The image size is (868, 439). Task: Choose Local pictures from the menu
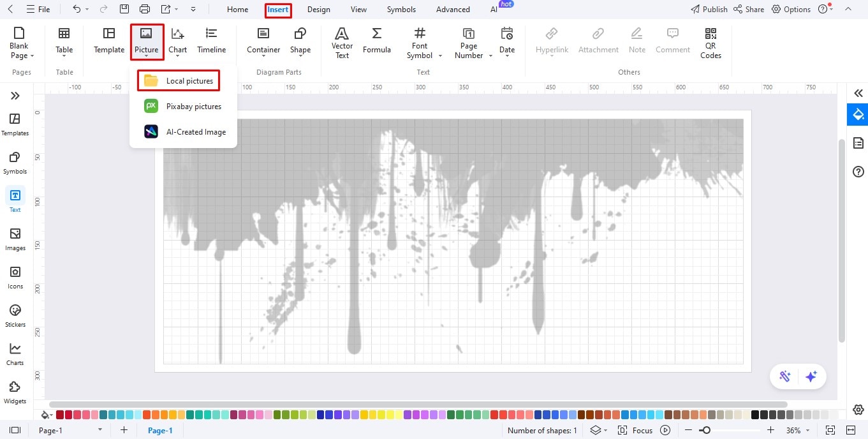tap(179, 81)
